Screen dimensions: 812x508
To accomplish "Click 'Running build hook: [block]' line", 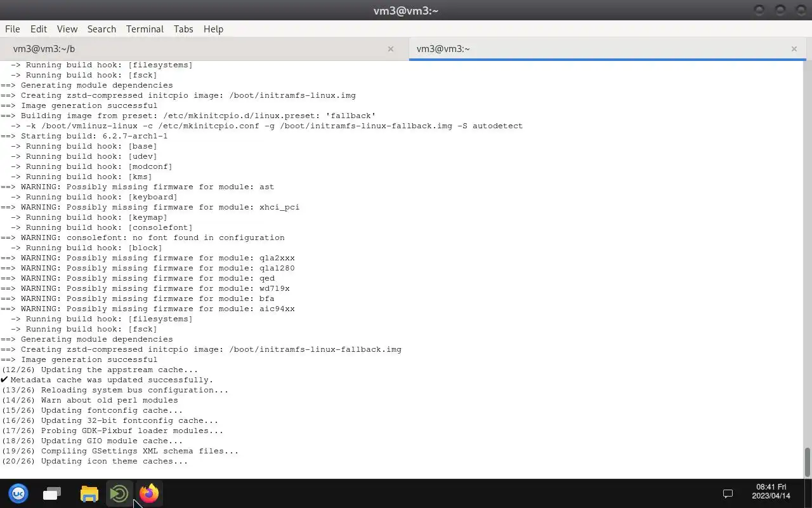I will coord(87,248).
